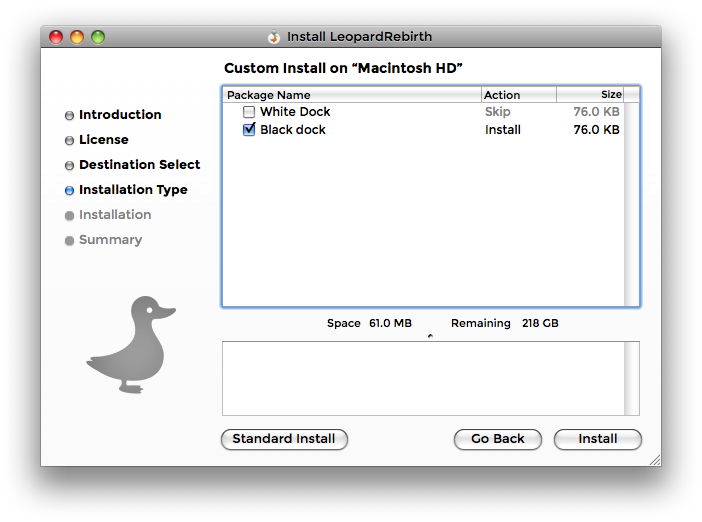This screenshot has width=702, height=522.
Task: Sort by the Package Name column header
Action: [x=352, y=95]
